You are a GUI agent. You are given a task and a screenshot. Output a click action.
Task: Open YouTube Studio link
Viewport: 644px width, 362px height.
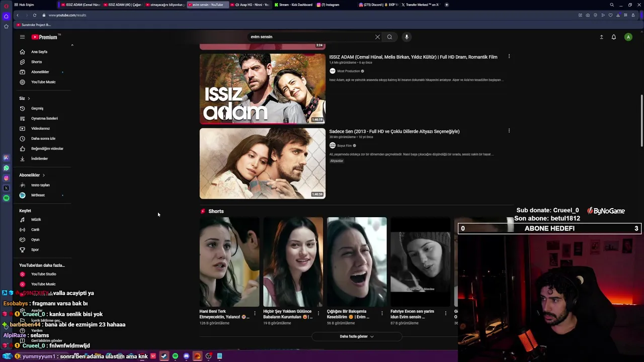43,274
